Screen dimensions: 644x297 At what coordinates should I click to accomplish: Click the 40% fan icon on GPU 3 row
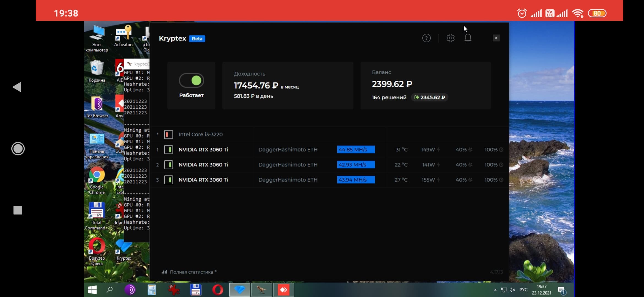pos(470,180)
